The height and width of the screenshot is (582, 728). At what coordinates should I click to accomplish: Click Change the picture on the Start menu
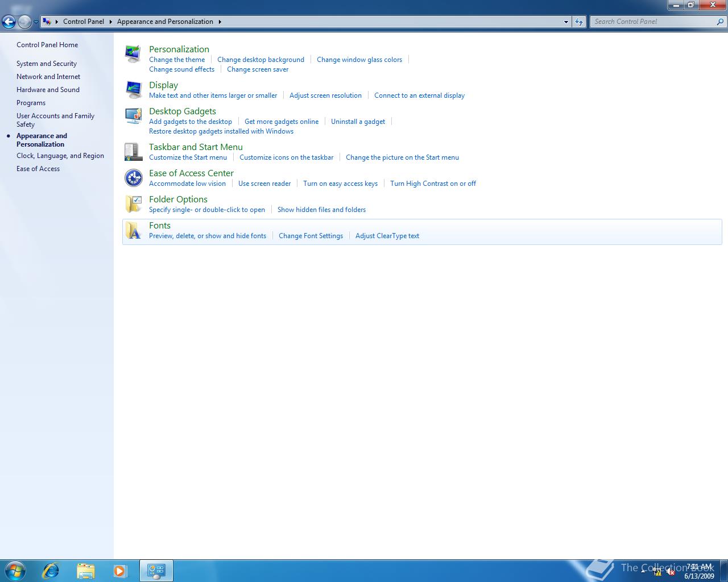tap(402, 157)
